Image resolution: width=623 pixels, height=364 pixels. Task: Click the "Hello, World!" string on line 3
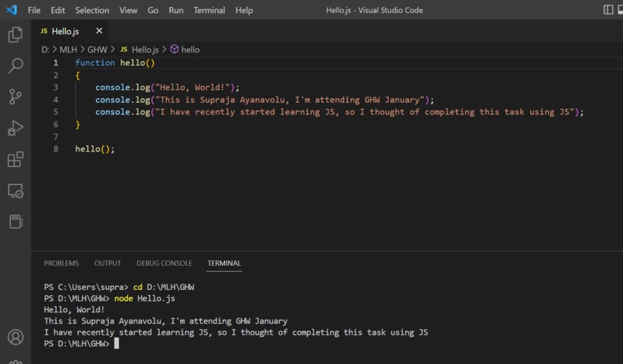pos(192,87)
